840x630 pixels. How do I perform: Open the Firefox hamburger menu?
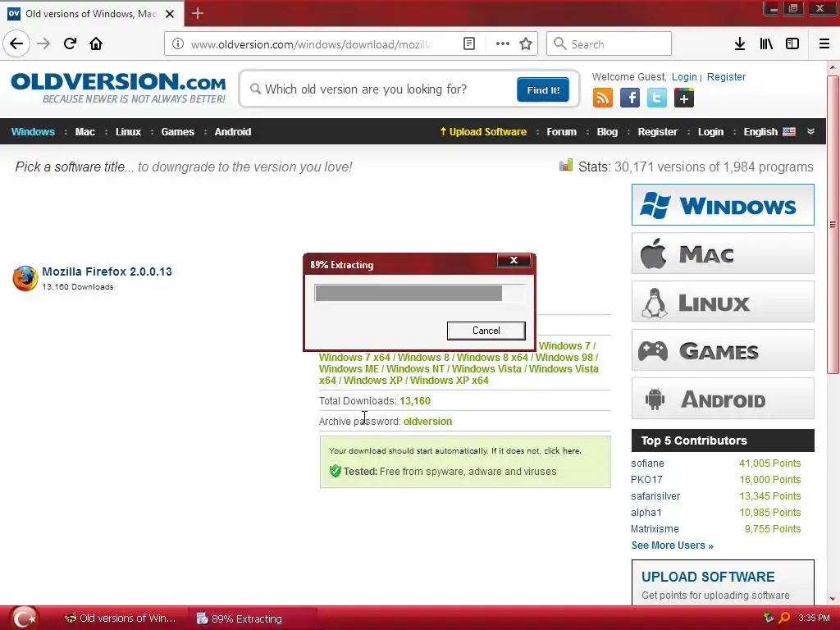pyautogui.click(x=824, y=44)
